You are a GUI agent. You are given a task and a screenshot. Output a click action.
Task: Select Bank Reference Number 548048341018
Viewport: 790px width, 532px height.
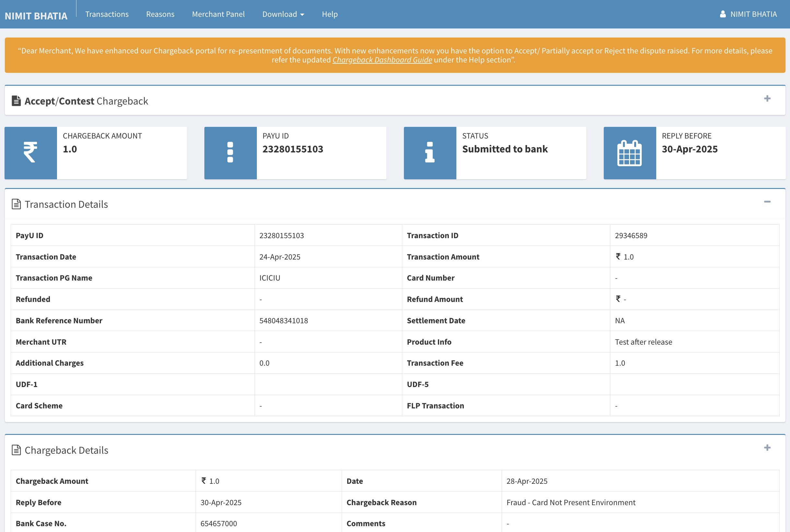(284, 321)
